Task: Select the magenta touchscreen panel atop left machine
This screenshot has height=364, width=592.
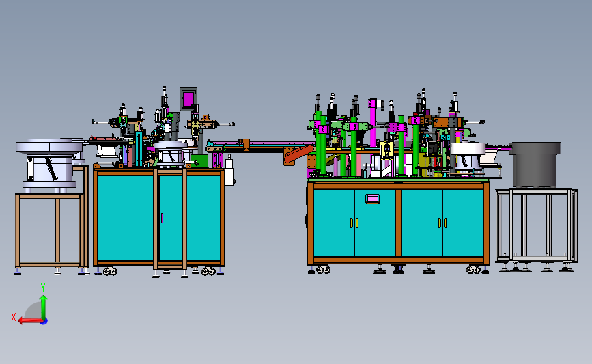Action: (x=188, y=99)
